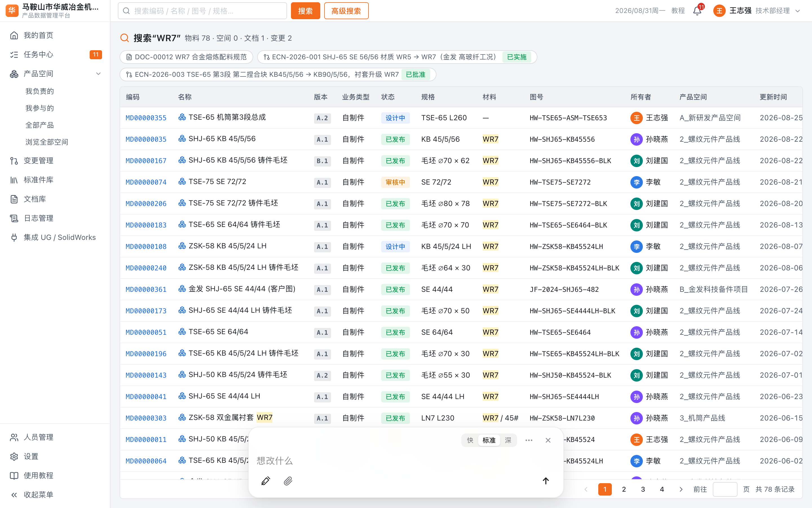Open 标准件库 library icon

(14, 180)
